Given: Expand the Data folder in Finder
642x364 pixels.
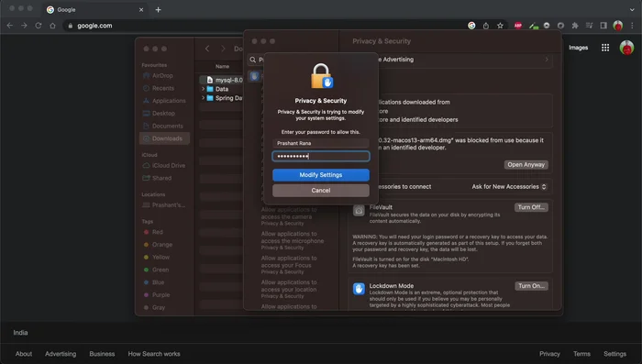Looking at the screenshot, I should (203, 89).
